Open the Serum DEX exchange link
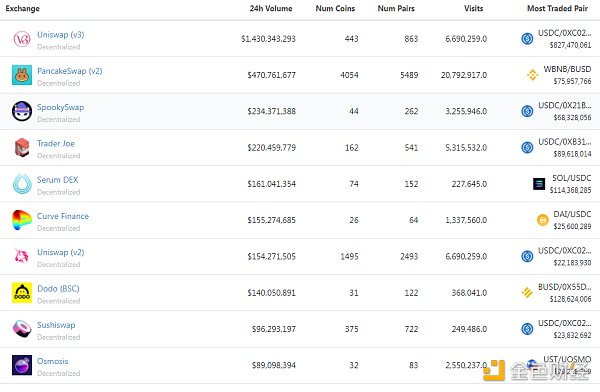Viewport: 600px width, 392px height. (57, 180)
